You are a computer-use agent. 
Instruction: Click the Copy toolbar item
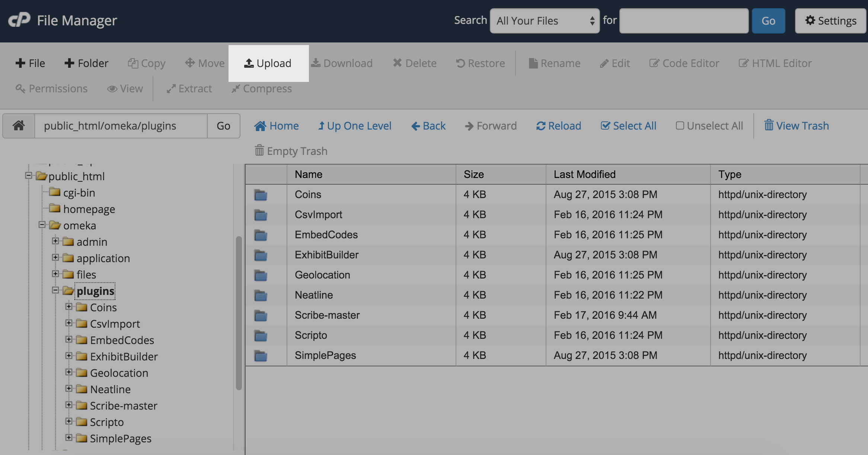click(x=147, y=63)
